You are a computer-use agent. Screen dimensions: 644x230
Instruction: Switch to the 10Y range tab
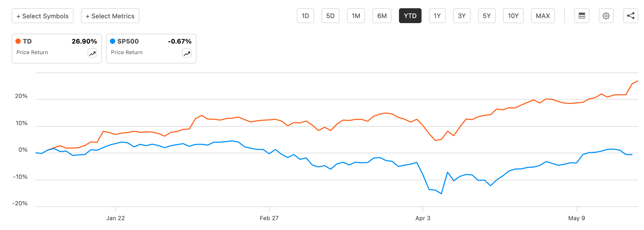(513, 16)
